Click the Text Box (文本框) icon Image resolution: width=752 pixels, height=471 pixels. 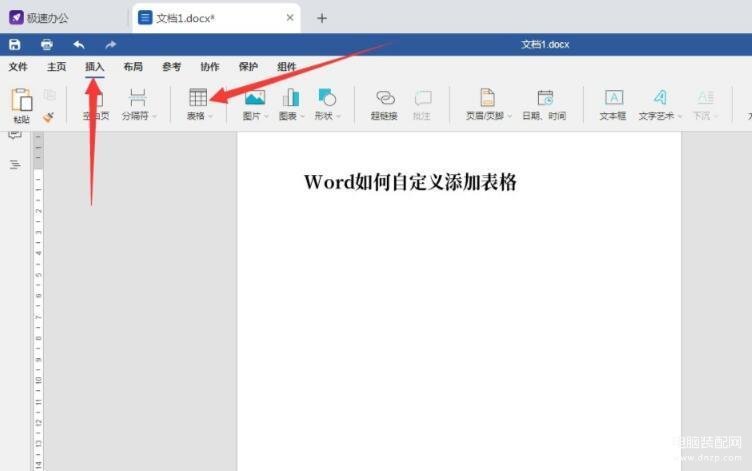[613, 97]
